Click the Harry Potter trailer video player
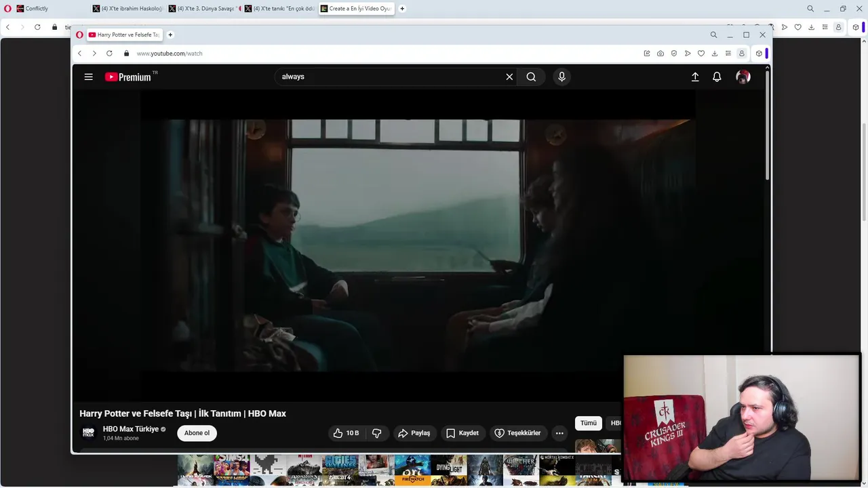 coord(418,246)
